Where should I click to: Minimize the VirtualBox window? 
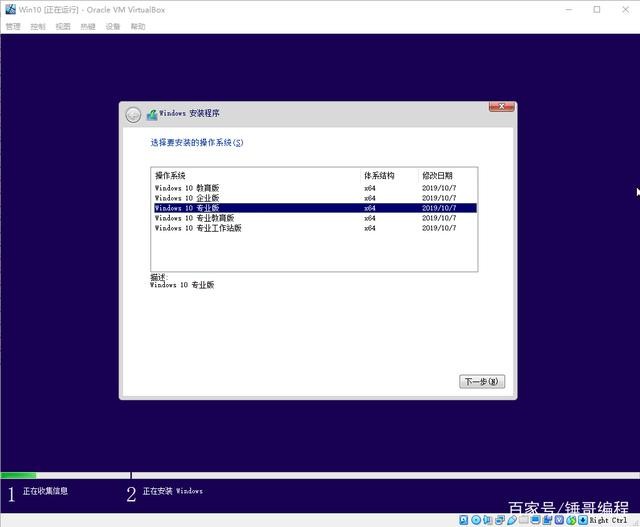[x=569, y=9]
